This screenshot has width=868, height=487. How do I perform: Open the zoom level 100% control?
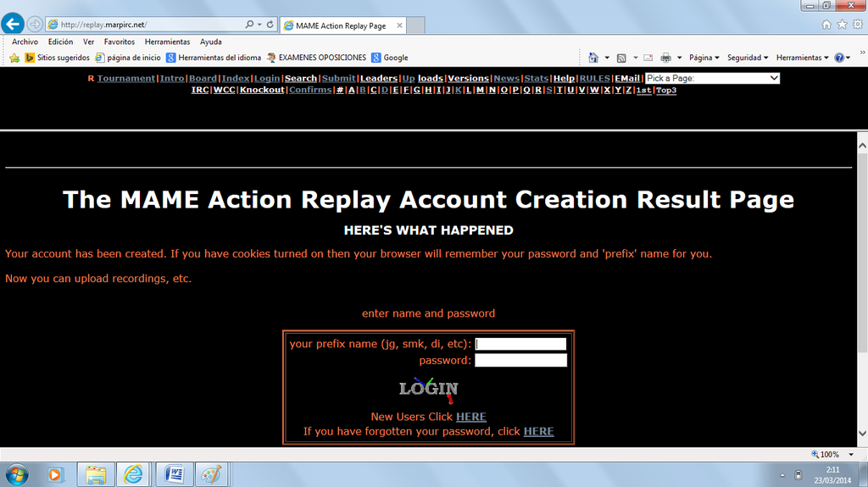coord(832,454)
